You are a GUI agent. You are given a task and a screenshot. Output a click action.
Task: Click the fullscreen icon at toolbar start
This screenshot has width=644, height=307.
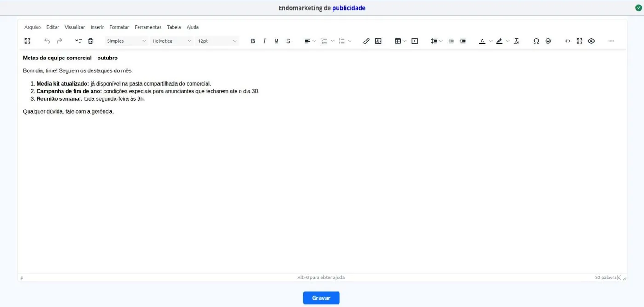tap(28, 41)
